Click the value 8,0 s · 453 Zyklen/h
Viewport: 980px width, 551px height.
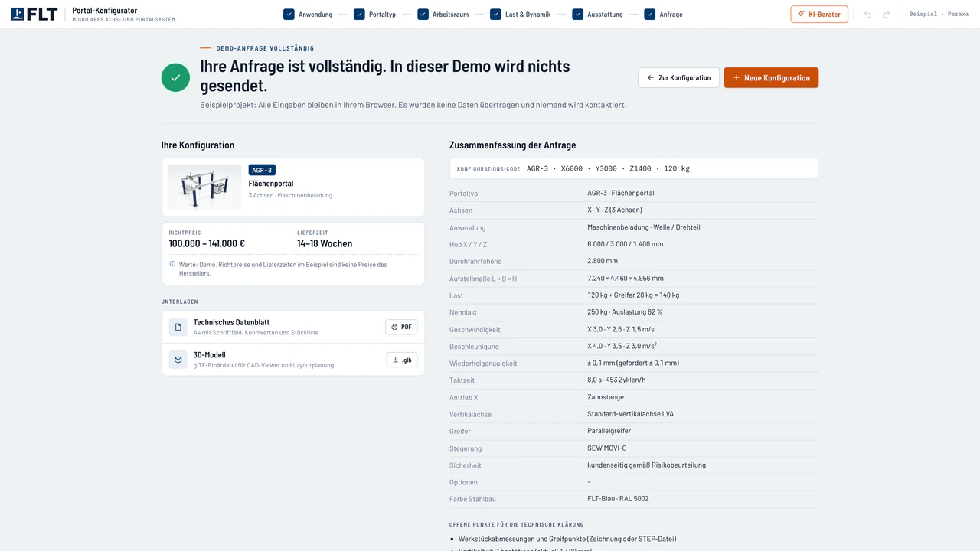click(x=616, y=380)
